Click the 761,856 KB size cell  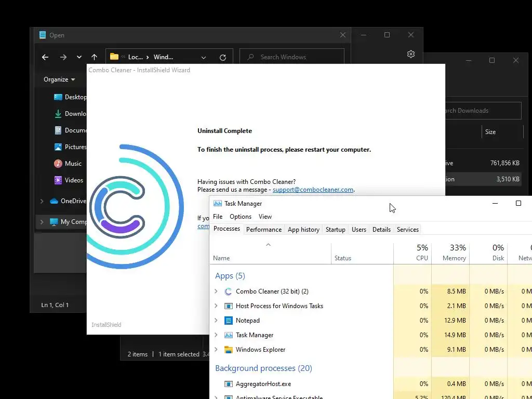(x=504, y=163)
